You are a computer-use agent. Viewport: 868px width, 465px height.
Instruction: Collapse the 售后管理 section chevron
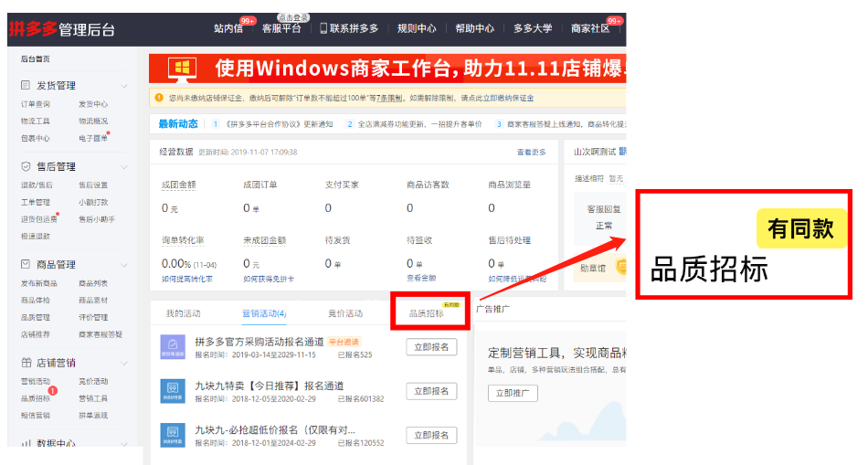click(124, 166)
